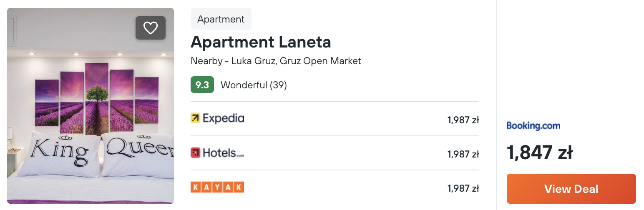Open the Wonderful (39) reviews text
This screenshot has width=644, height=210.
(x=254, y=85)
